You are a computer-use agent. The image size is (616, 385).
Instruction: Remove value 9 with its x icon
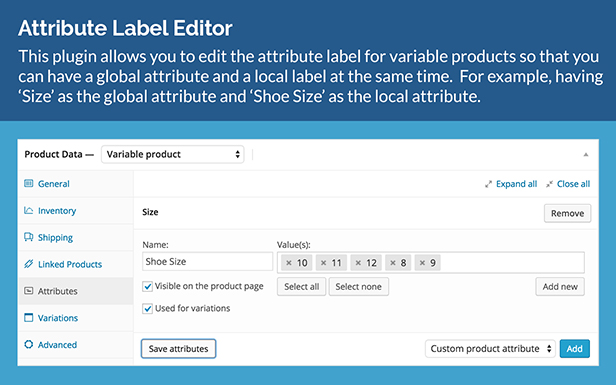tap(422, 263)
